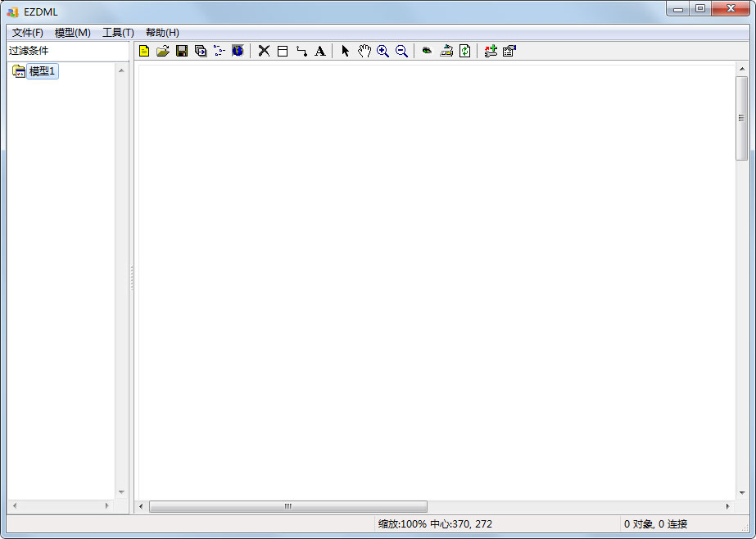Choose the arrow pointer selection tool
This screenshot has width=756, height=539.
[345, 51]
